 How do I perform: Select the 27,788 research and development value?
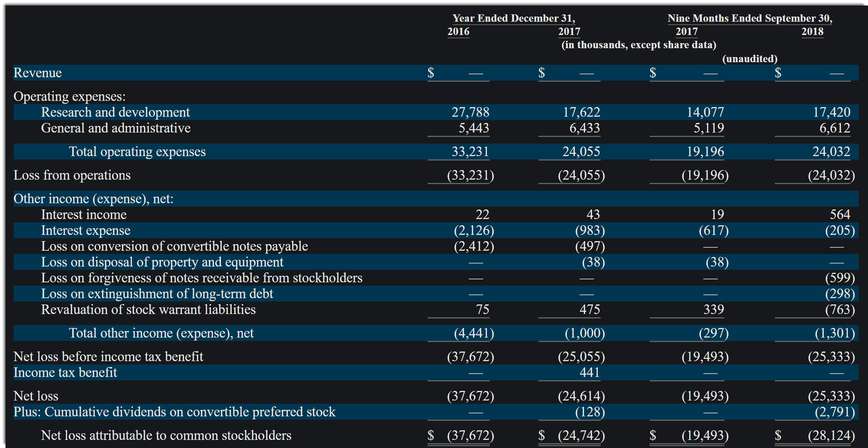tap(470, 112)
